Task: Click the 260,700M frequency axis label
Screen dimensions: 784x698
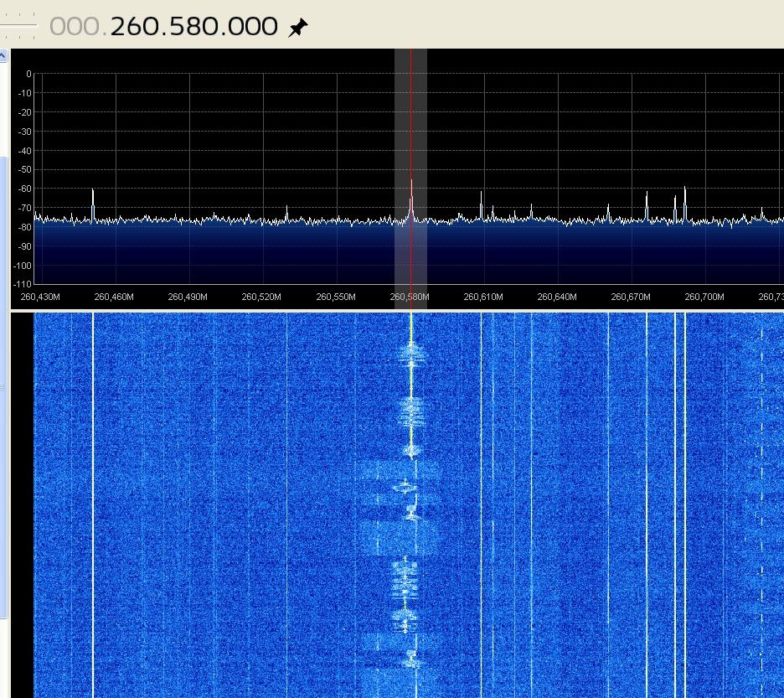Action: pyautogui.click(x=704, y=297)
